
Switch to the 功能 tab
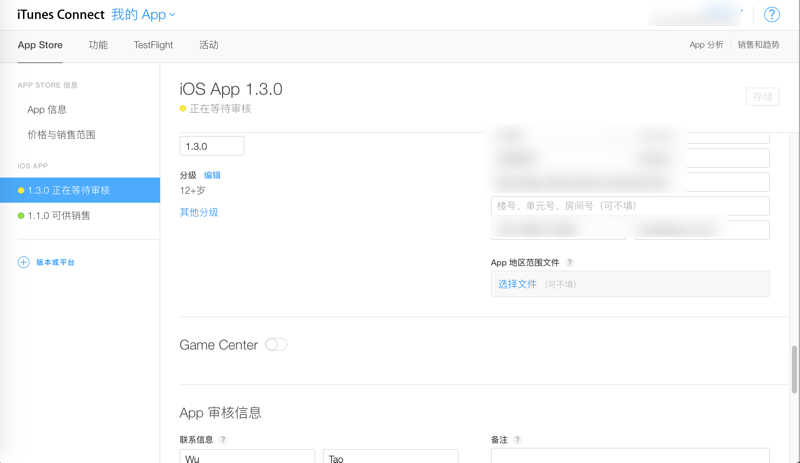pos(98,45)
